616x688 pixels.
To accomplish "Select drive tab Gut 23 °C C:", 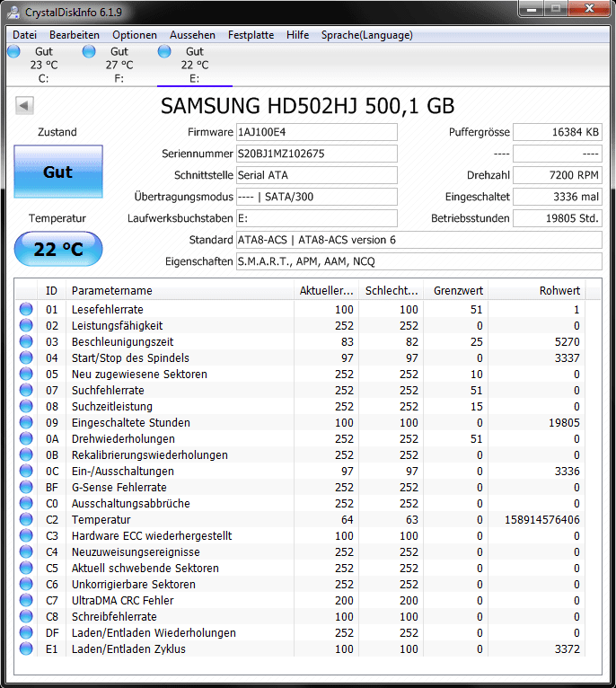I will (x=44, y=65).
